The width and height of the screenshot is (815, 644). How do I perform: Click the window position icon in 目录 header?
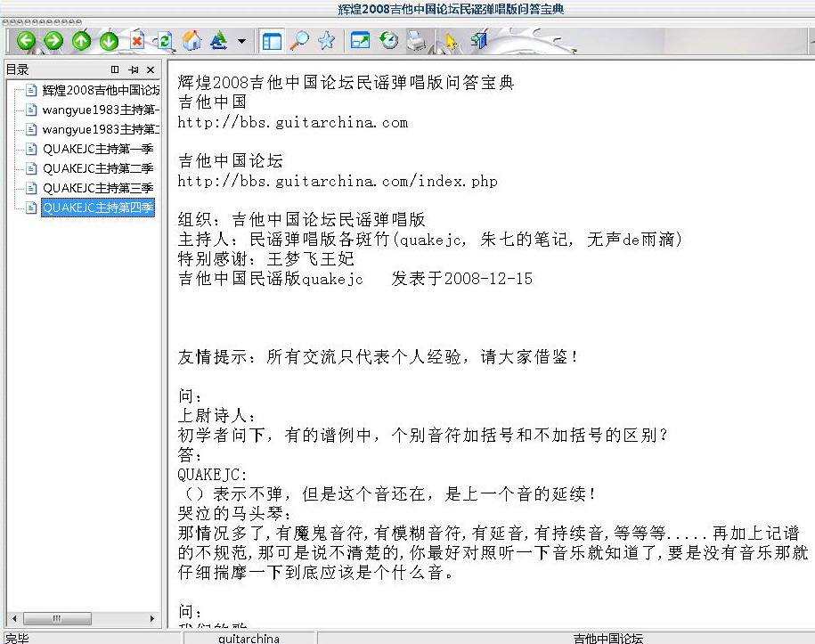[115, 69]
